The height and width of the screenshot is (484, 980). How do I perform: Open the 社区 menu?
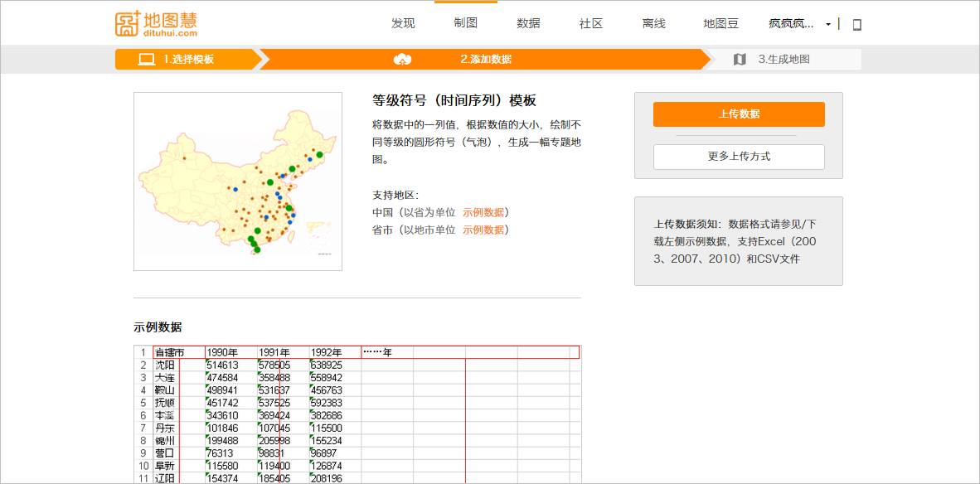tap(590, 24)
